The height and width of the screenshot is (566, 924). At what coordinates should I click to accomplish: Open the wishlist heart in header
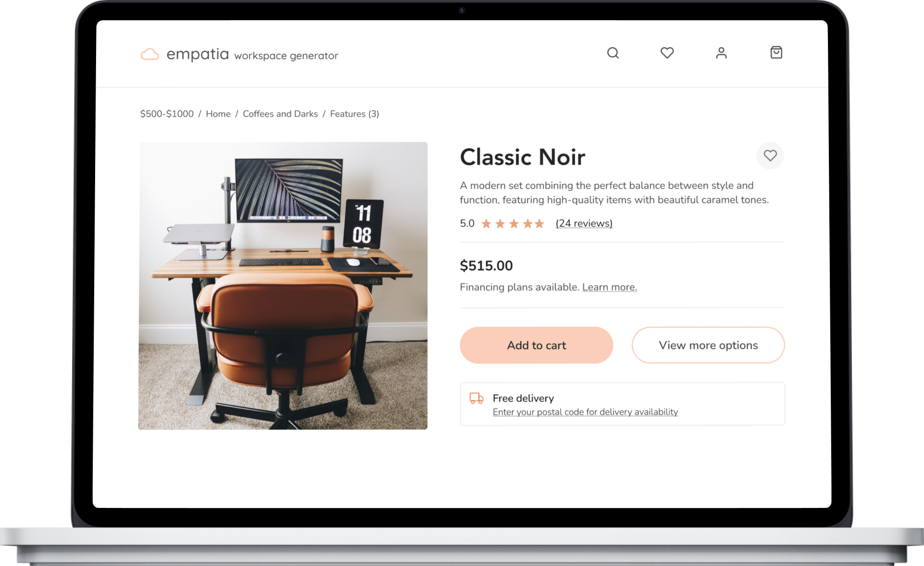[667, 53]
